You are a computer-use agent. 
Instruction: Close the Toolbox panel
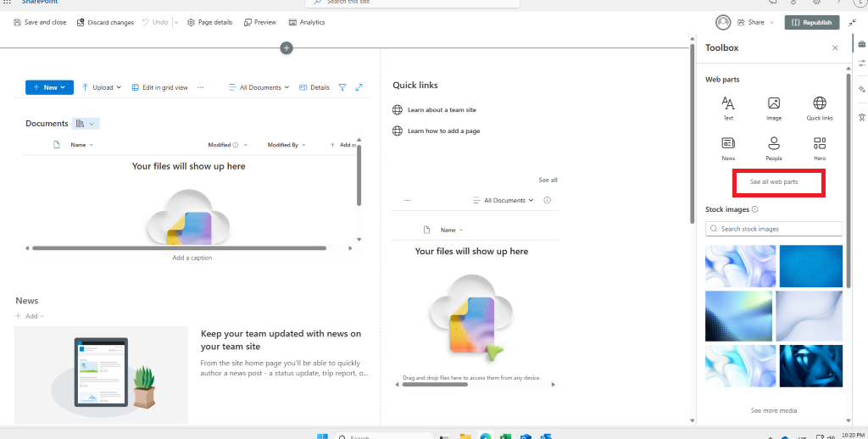[x=835, y=48]
